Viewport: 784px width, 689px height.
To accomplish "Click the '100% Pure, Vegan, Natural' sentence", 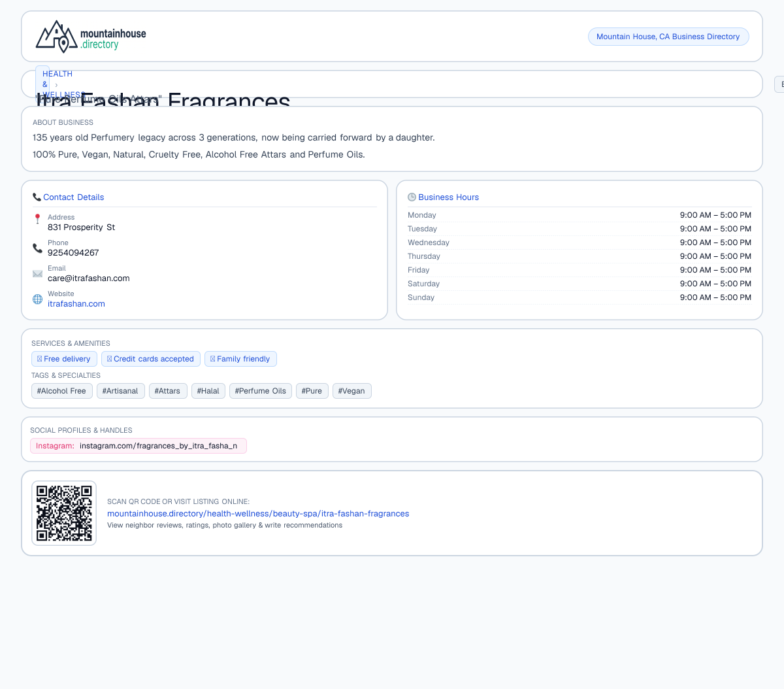I will click(199, 154).
